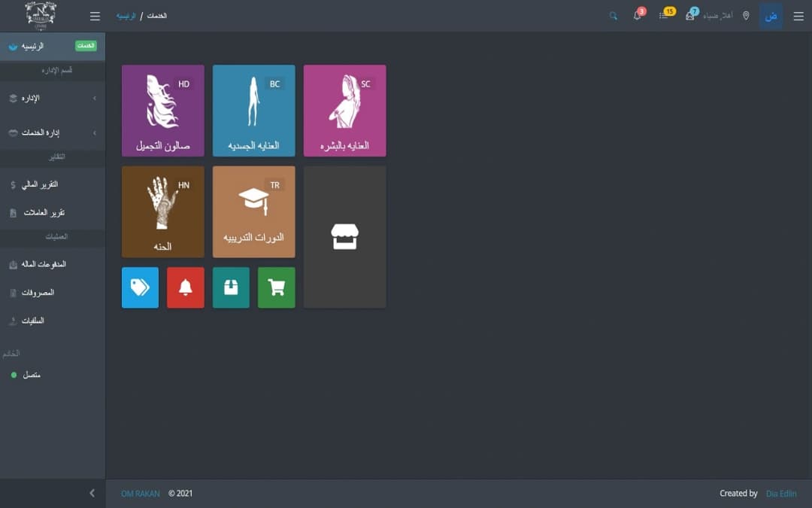Open messages inbox with badge 7

point(689,16)
